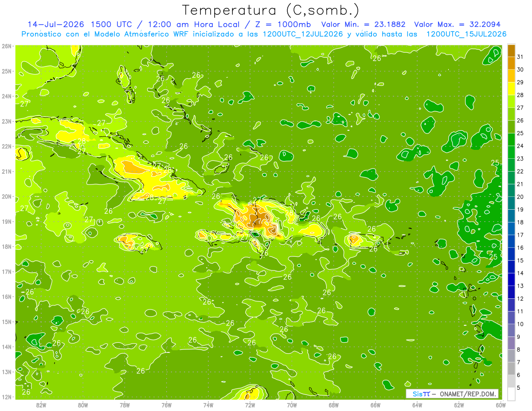This screenshot has height=411, width=532.
Task: Click 'Valor Max. = 32.2094' text
Action: coord(458,24)
